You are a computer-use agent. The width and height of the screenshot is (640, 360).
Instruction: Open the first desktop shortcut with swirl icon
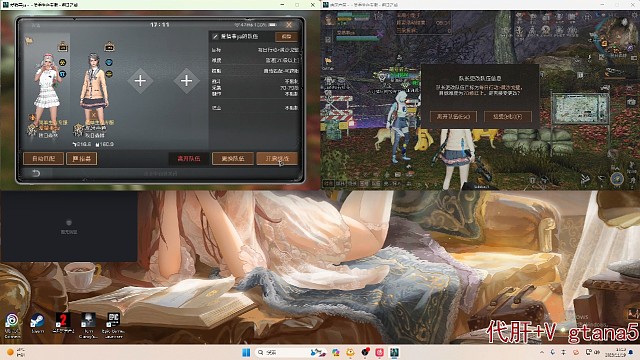tap(12, 325)
